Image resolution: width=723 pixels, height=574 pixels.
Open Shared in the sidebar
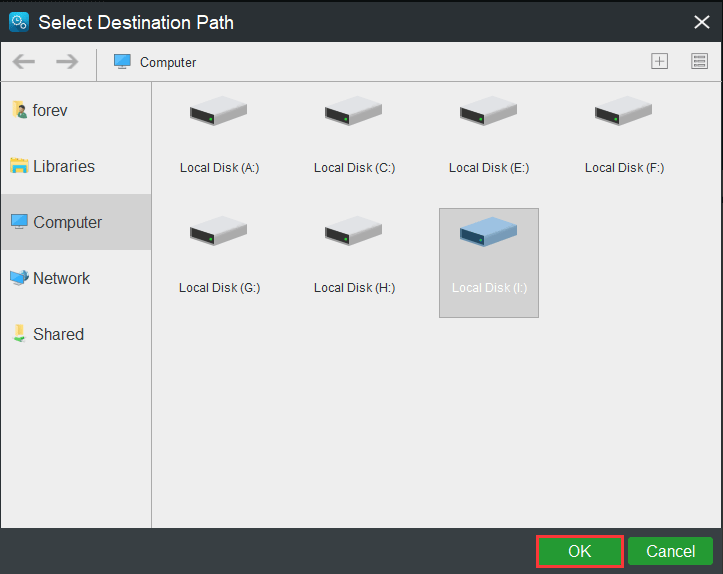(76, 334)
